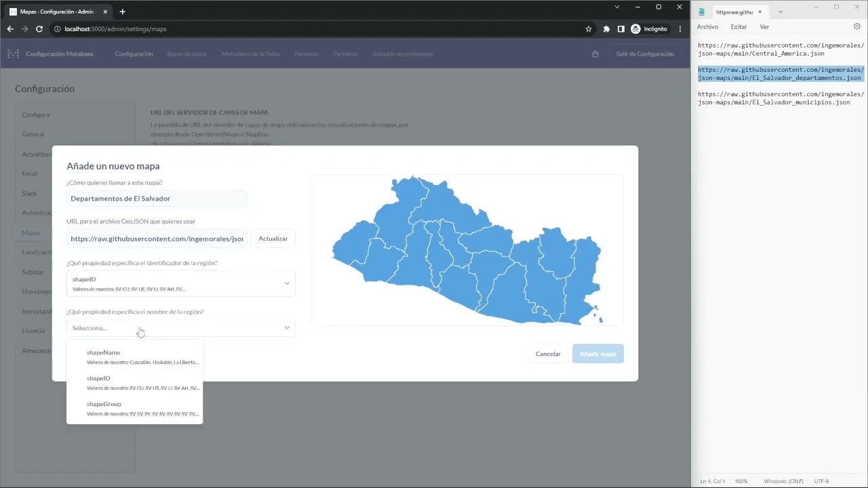
Task: Close the Mapas browser tab
Action: (105, 12)
